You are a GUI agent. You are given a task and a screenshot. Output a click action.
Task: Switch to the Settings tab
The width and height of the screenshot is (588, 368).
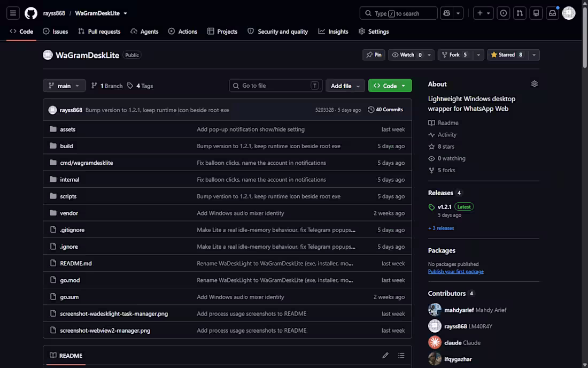coord(374,32)
